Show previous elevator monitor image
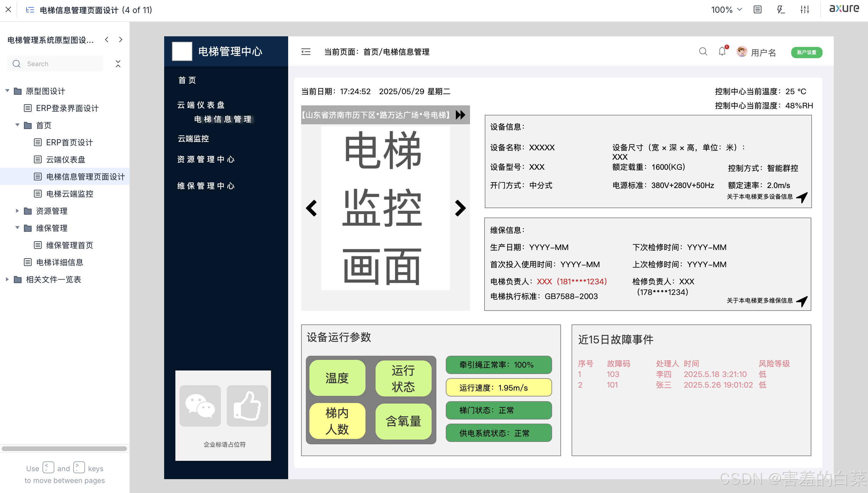Screen dimensions: 868x493 [x=311, y=208]
